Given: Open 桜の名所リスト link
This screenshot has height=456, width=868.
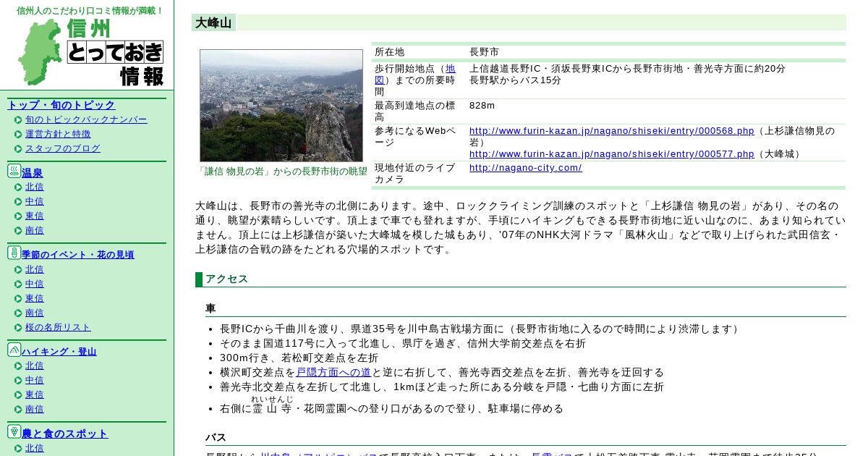Looking at the screenshot, I should point(58,327).
